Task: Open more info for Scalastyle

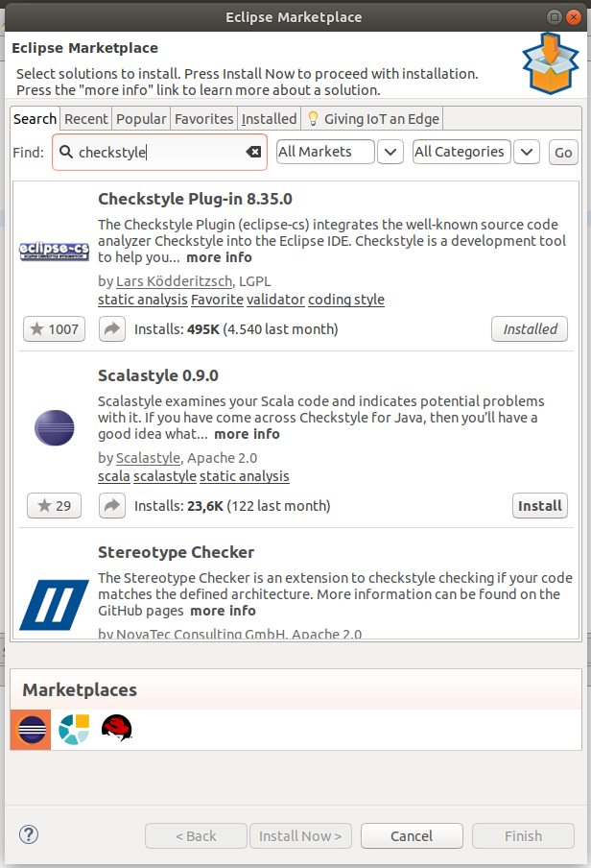Action: [x=247, y=434]
